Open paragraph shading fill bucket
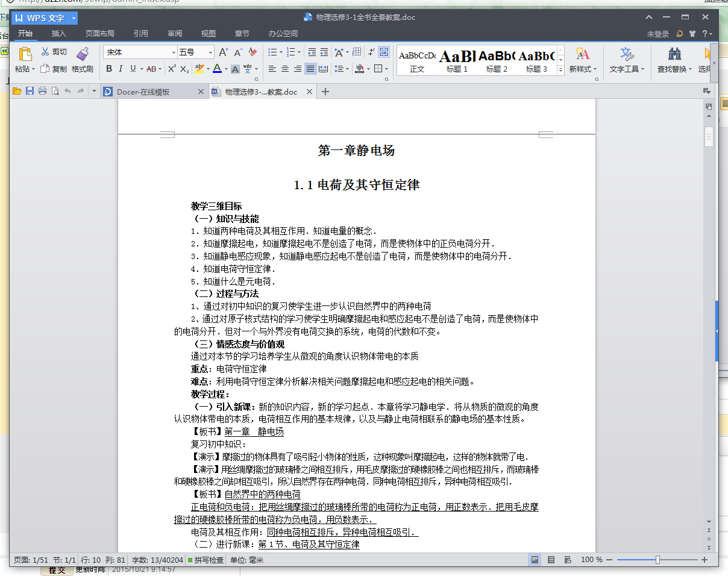The image size is (728, 576). (x=359, y=69)
